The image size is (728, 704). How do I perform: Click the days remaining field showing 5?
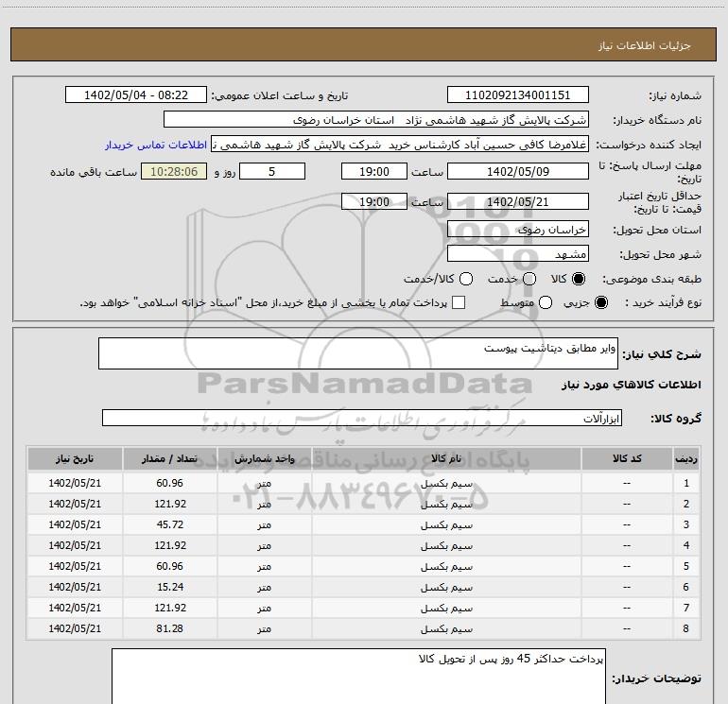(272, 172)
